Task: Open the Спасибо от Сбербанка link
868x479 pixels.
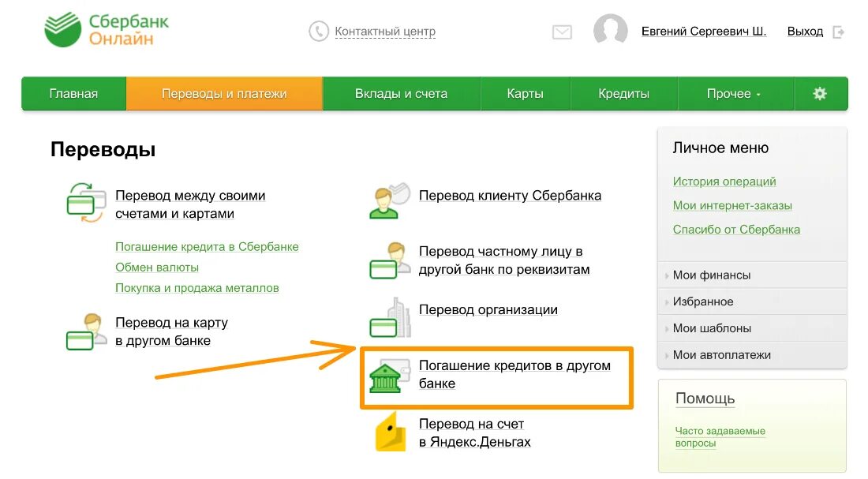Action: coord(736,230)
